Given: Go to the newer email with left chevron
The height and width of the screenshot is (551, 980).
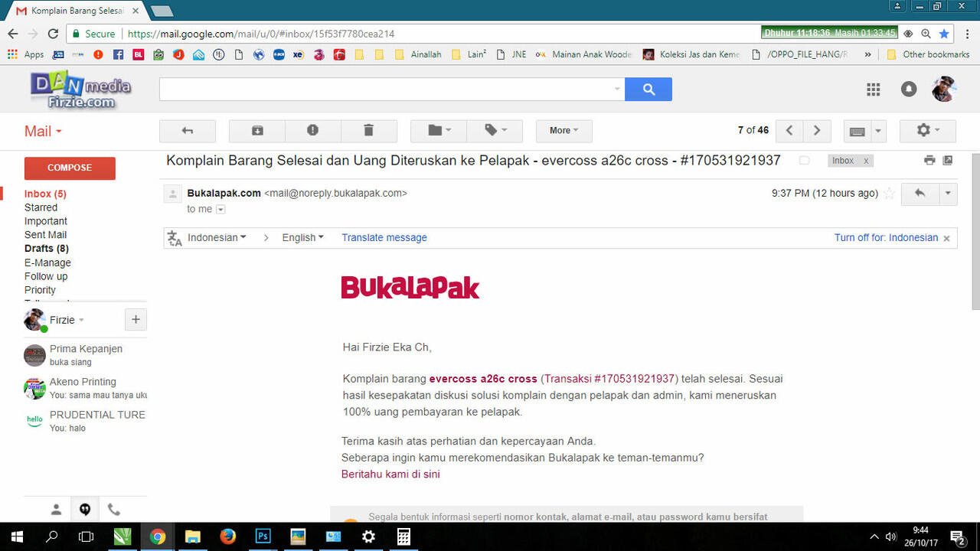Looking at the screenshot, I should click(x=789, y=131).
